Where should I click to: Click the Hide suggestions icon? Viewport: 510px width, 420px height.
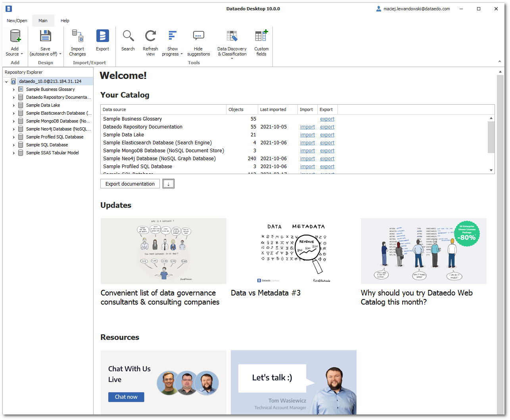[x=198, y=36]
